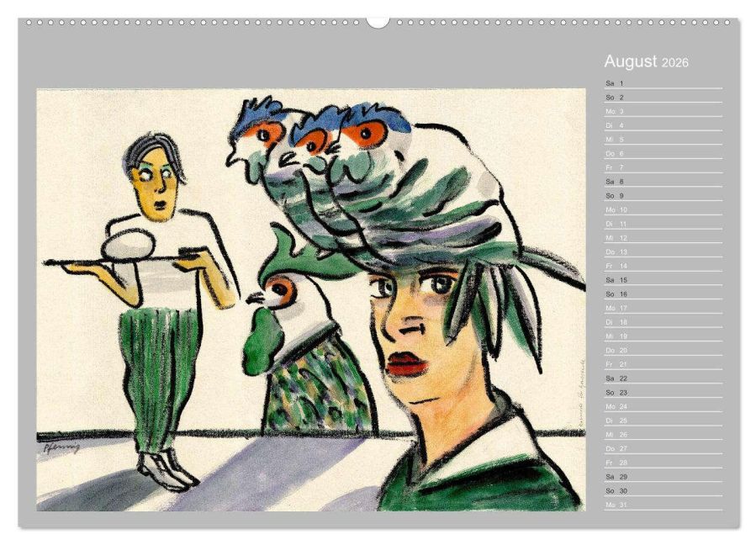The height and width of the screenshot is (545, 756).
Task: Select the Sa 1 date row
Action: pyautogui.click(x=663, y=83)
